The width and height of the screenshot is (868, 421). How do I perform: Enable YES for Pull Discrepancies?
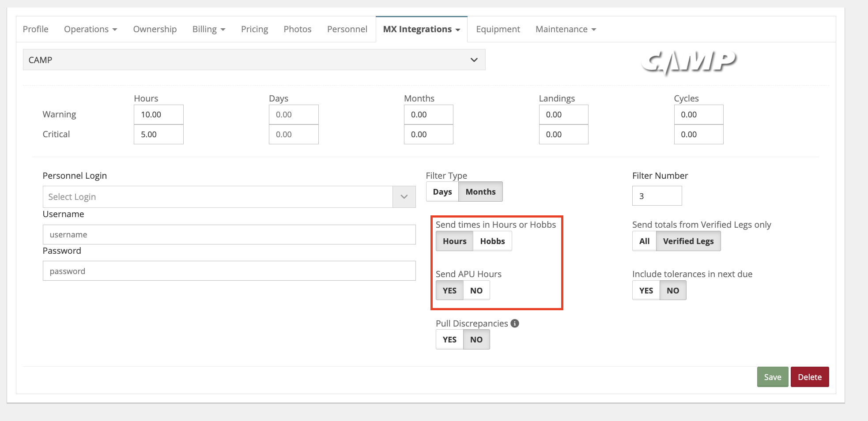coord(449,340)
